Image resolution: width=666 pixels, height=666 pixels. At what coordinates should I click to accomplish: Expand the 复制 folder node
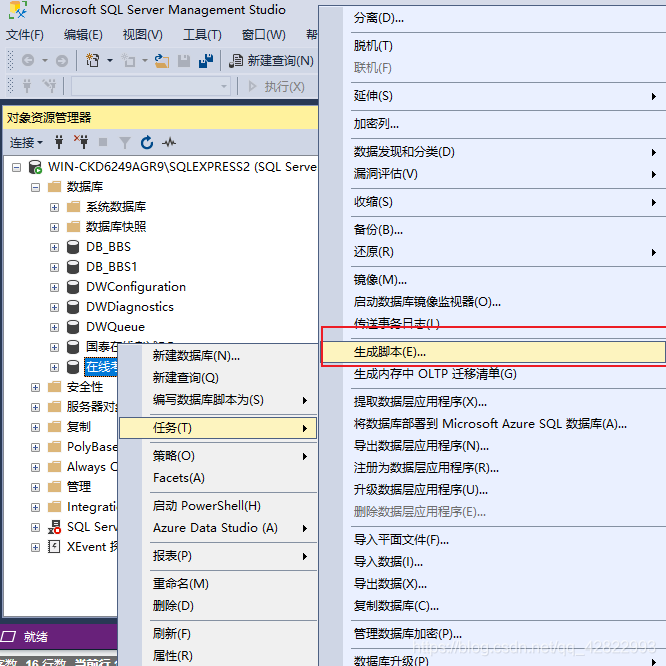click(35, 427)
